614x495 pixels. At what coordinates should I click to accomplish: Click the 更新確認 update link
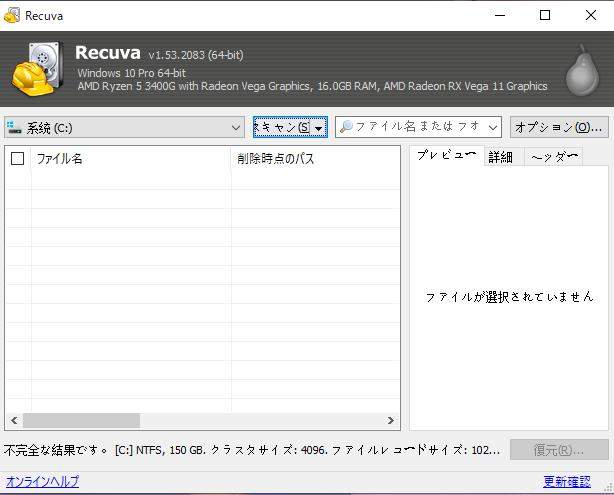[567, 481]
